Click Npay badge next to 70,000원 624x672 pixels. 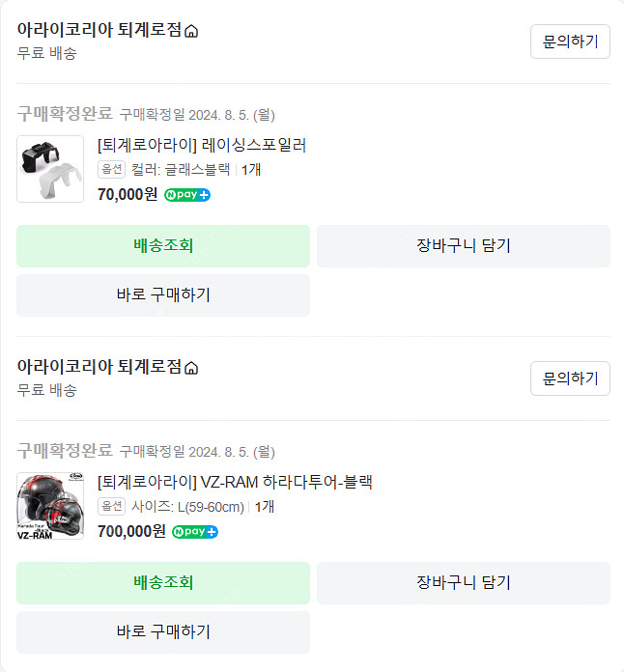click(187, 194)
